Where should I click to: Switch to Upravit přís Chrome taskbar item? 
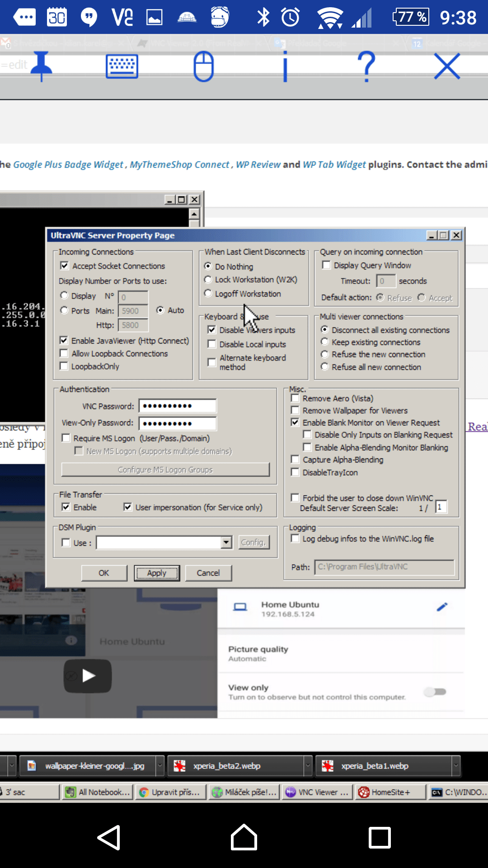click(x=171, y=792)
